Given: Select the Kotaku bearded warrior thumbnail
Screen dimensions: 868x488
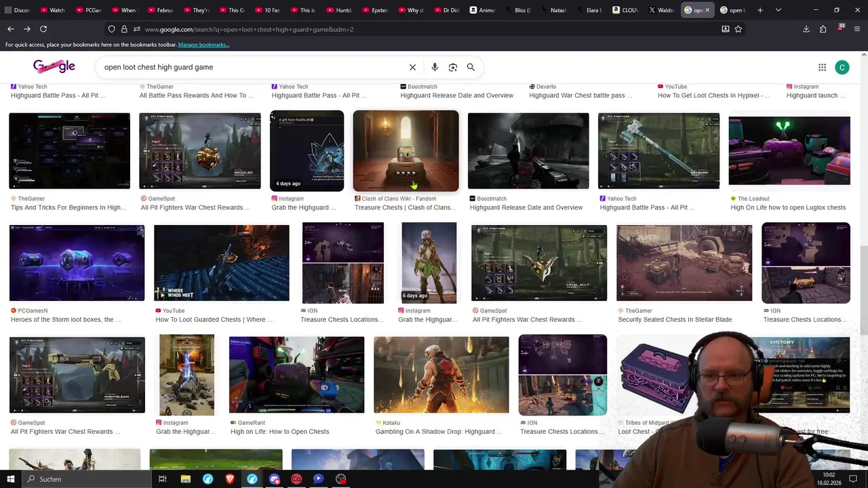Looking at the screenshot, I should click(x=441, y=375).
